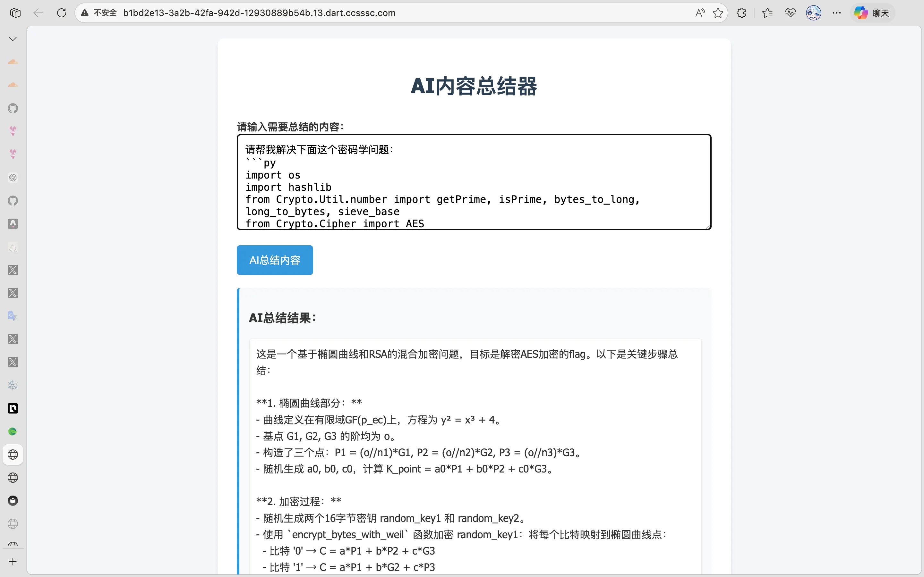Image resolution: width=924 pixels, height=577 pixels.
Task: Switch to the Google Translate vertical tab
Action: click(x=13, y=316)
